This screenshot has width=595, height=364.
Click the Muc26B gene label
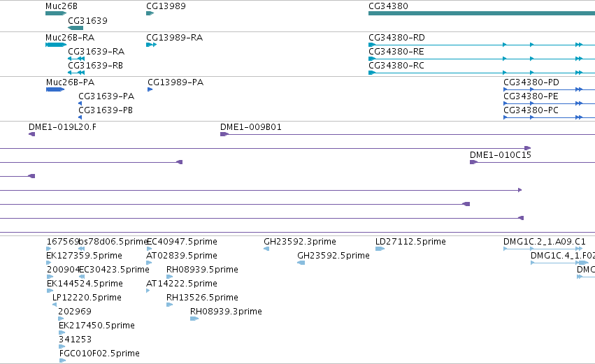pyautogui.click(x=61, y=6)
